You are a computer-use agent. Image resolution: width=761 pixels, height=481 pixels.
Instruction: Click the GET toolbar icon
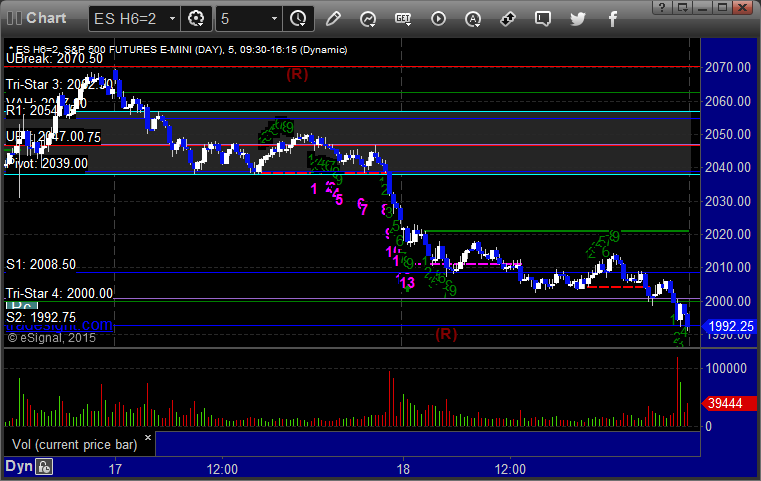tap(403, 19)
